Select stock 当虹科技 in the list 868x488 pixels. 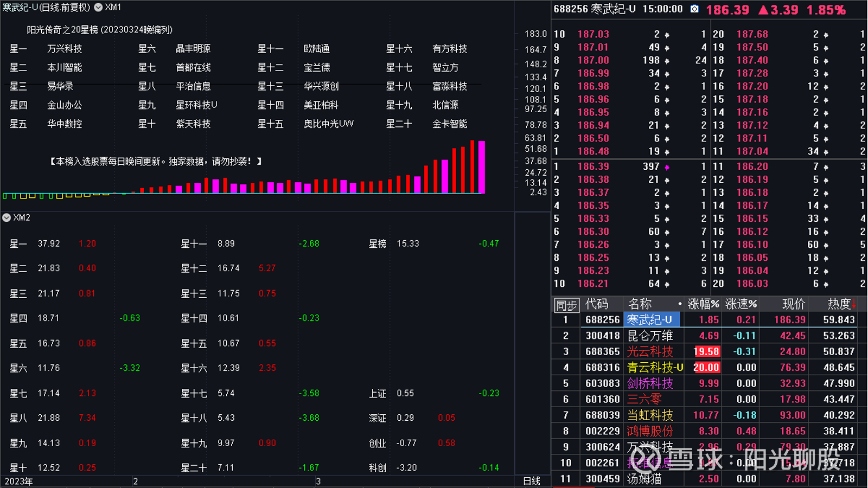coord(650,415)
